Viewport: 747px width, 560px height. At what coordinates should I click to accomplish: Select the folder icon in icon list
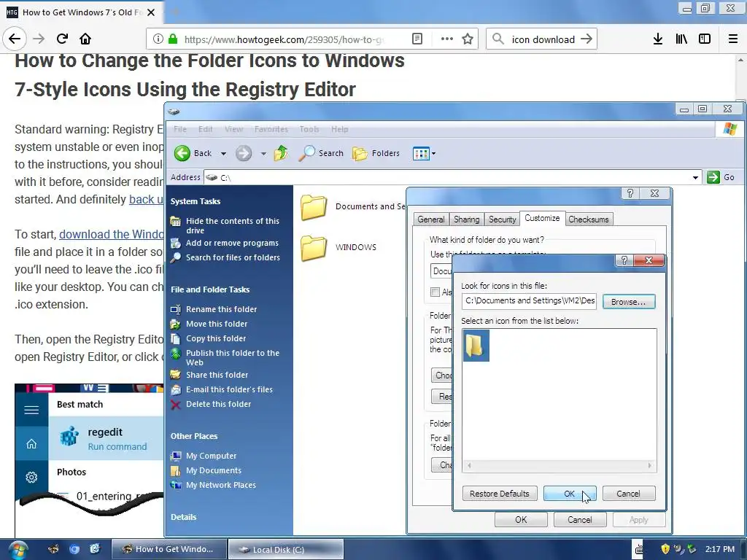(476, 346)
